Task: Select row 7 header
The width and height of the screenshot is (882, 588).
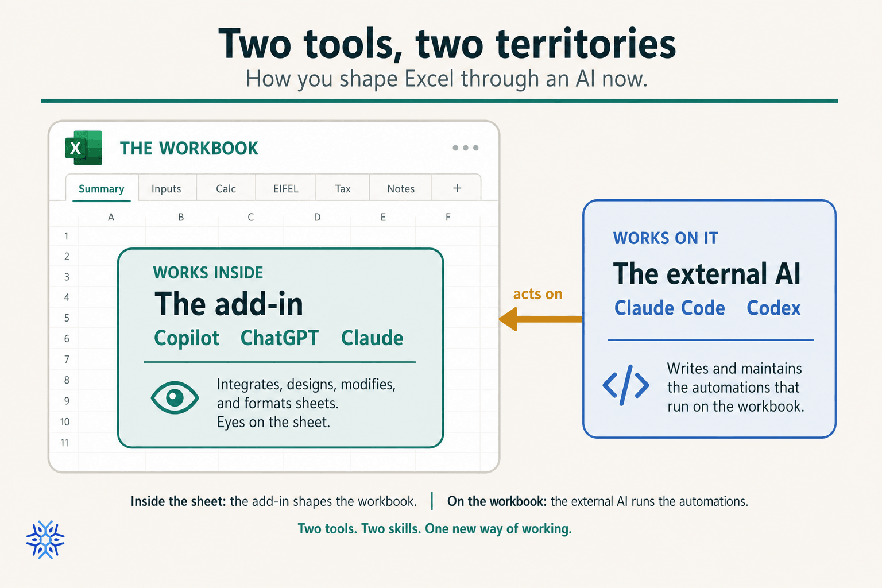Action: (67, 359)
